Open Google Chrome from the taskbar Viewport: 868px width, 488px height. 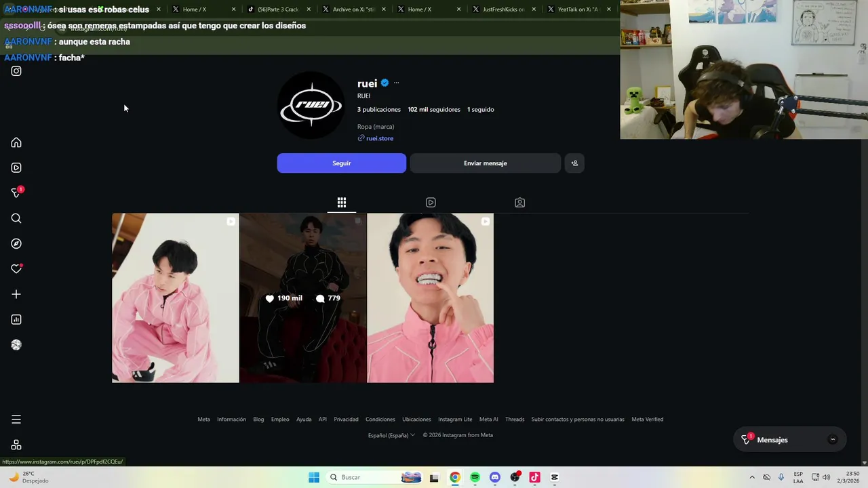pos(455,477)
